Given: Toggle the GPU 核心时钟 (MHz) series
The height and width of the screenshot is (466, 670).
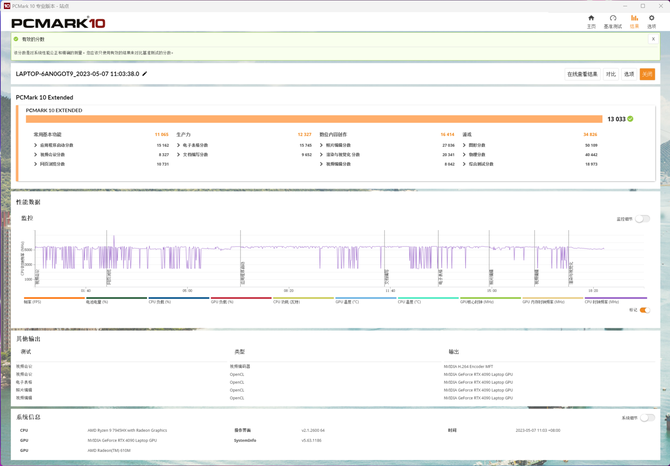Looking at the screenshot, I should pos(491,300).
